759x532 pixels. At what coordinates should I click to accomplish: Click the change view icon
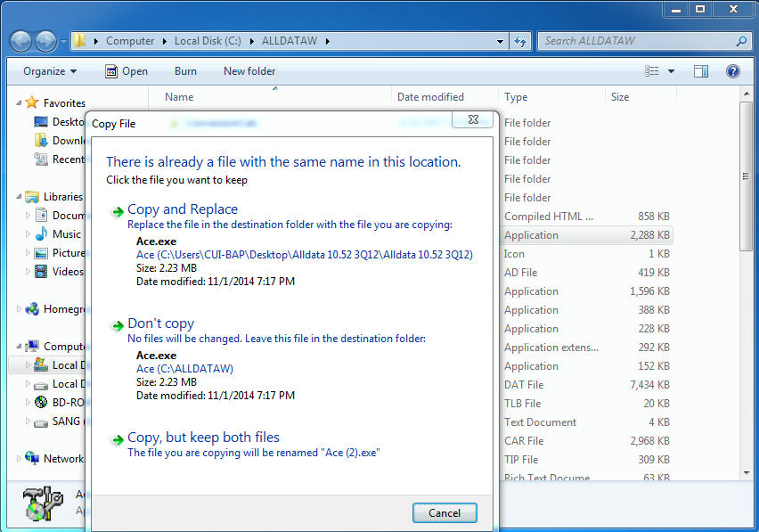(x=651, y=71)
